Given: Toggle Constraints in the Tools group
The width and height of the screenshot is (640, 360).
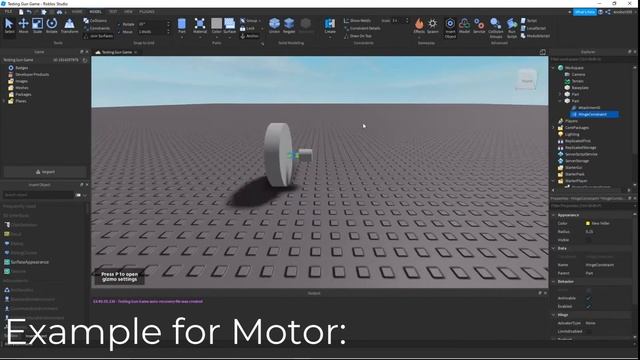Looking at the screenshot, I should [96, 28].
